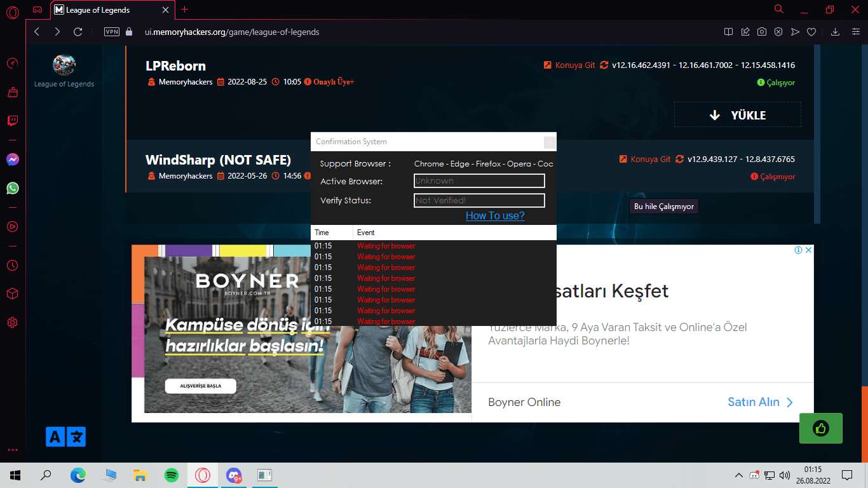Viewport: 868px width, 488px height.
Task: Open GX Cleaner in the sidebar
Action: click(12, 93)
